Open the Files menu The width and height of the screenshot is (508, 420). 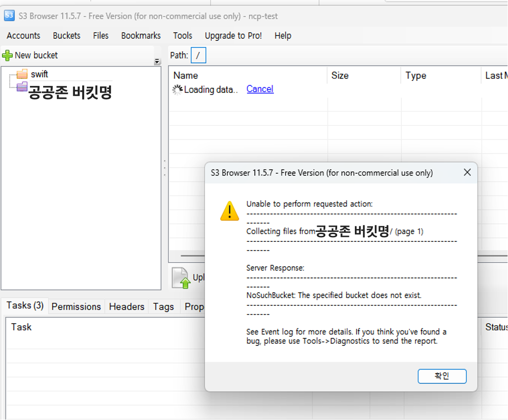(100, 35)
